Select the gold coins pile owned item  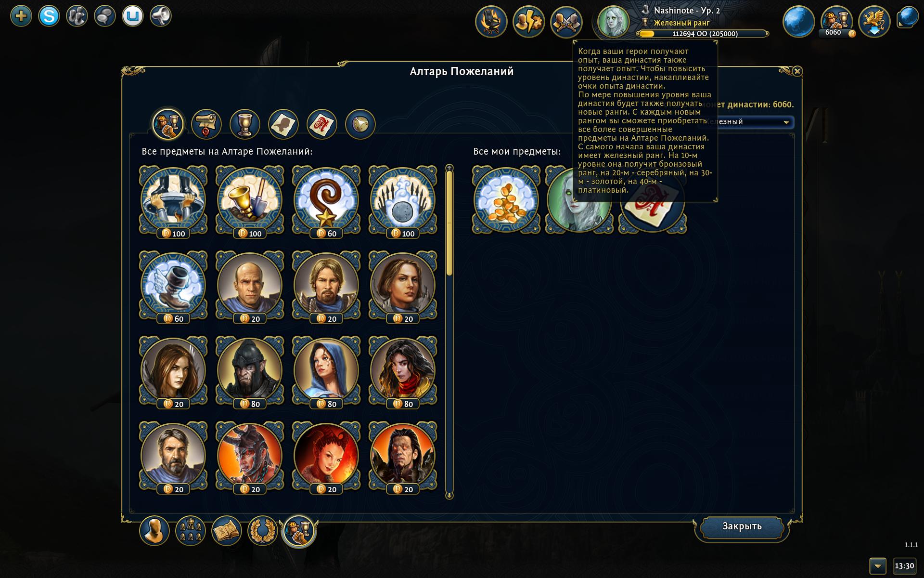click(506, 200)
